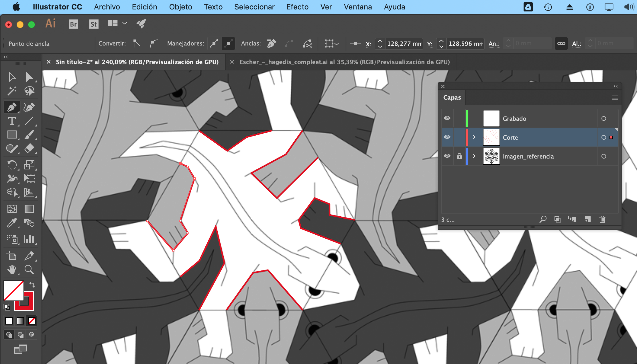Screen dimensions: 637x364
Task: Click the GPU performance rocket icon
Action: [141, 23]
